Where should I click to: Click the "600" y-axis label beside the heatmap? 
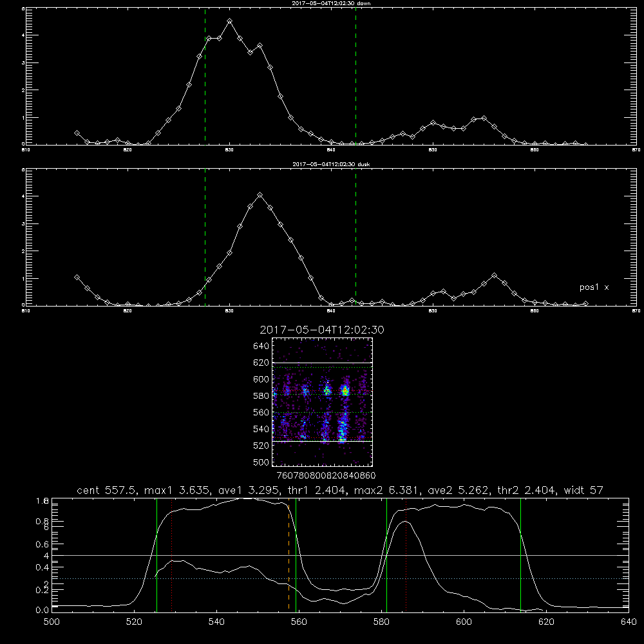pos(261,379)
